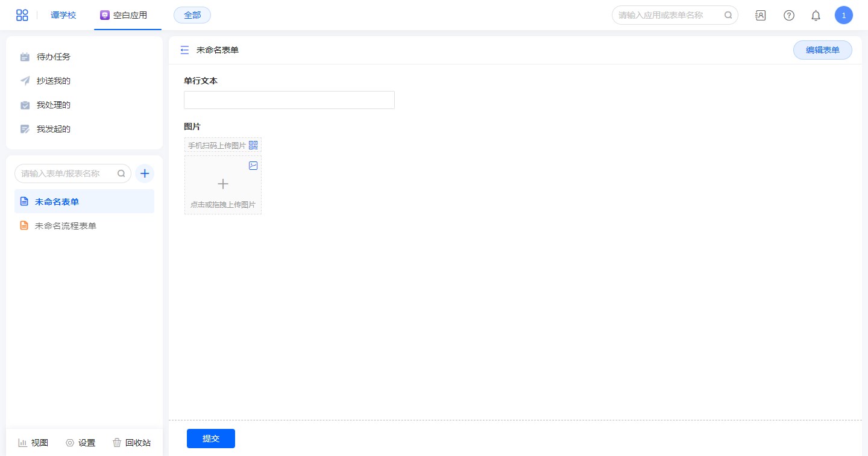Open 待办任务 in sidebar
868x456 pixels.
tap(53, 57)
